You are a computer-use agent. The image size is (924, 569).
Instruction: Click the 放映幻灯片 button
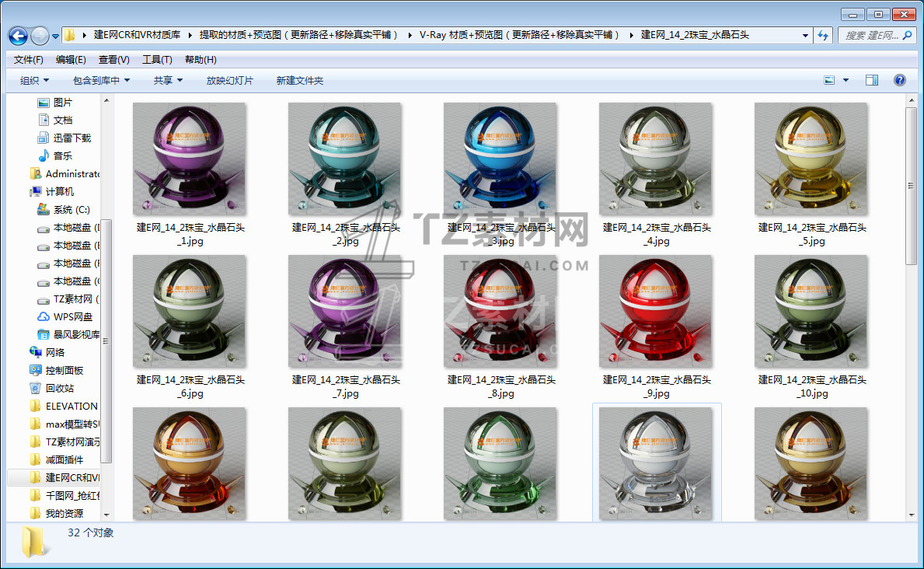point(229,80)
